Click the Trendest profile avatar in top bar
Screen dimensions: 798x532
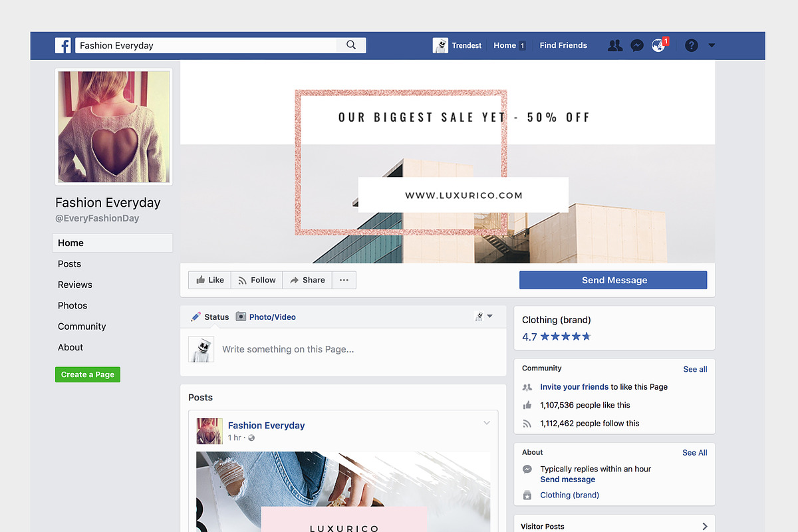(x=440, y=45)
